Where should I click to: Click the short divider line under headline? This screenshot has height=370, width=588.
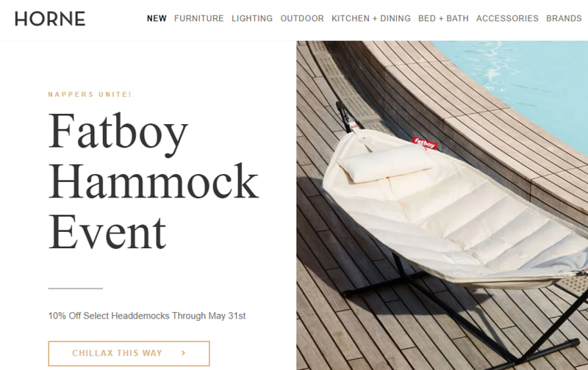click(x=76, y=289)
